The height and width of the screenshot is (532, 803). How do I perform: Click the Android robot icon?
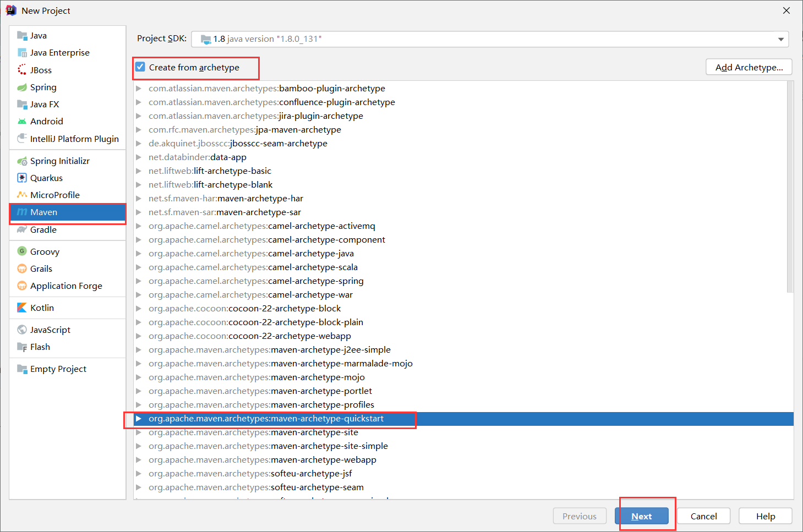[x=22, y=122]
